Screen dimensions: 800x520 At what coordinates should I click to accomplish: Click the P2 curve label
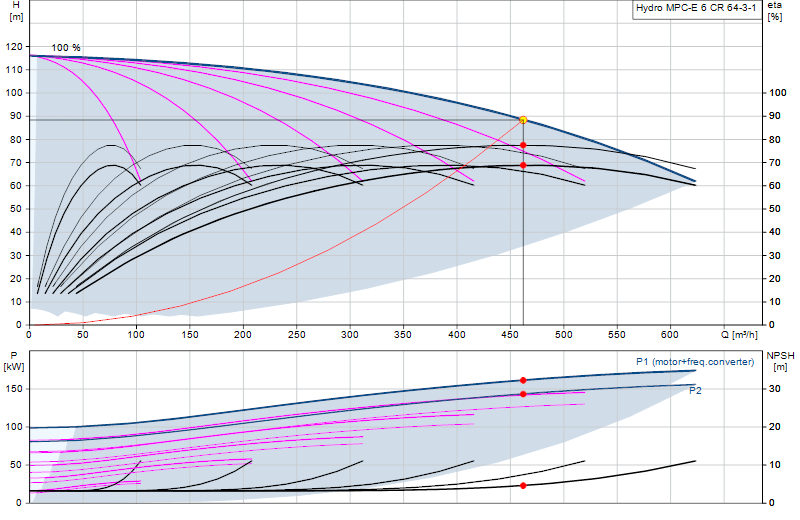[x=695, y=391]
